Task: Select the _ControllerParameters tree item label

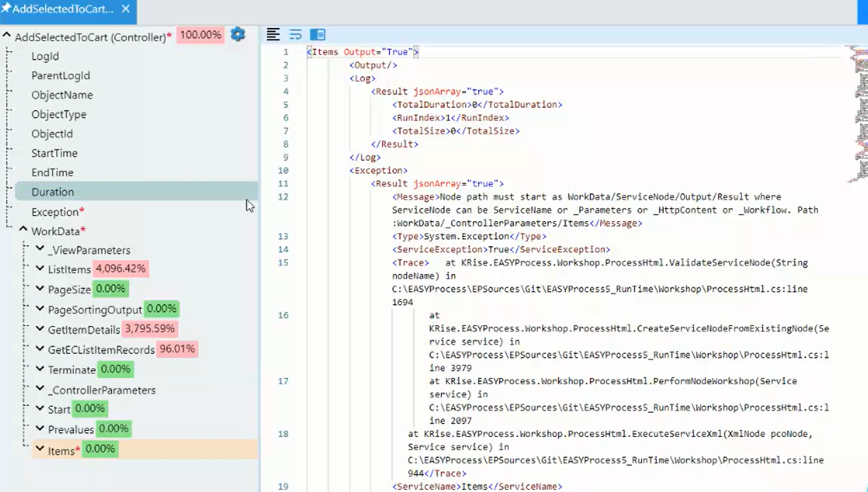Action: pyautogui.click(x=102, y=390)
